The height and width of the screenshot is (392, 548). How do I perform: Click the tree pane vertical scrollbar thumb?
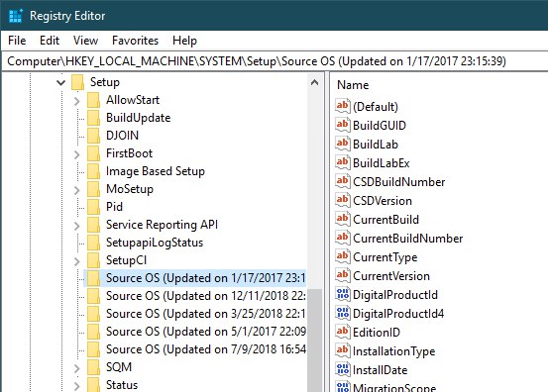pyautogui.click(x=314, y=341)
